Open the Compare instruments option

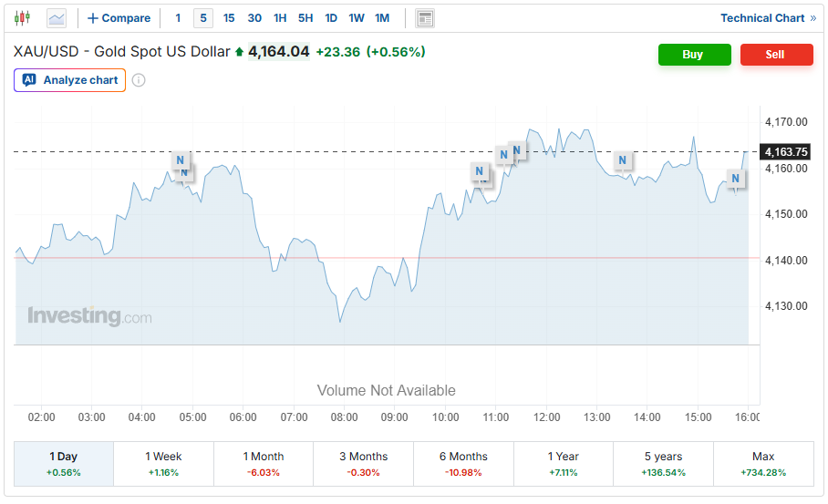[119, 18]
